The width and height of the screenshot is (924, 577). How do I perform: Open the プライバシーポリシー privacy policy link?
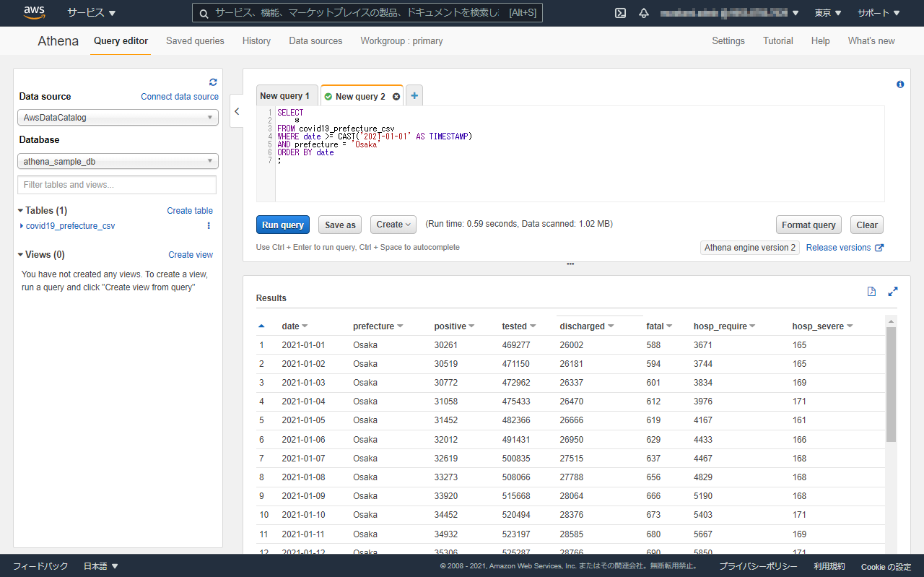pos(758,566)
